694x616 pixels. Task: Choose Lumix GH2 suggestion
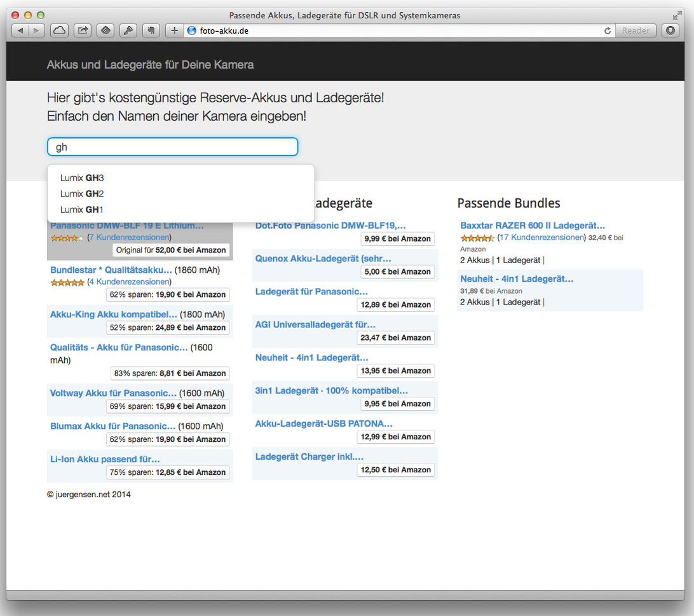pyautogui.click(x=82, y=194)
